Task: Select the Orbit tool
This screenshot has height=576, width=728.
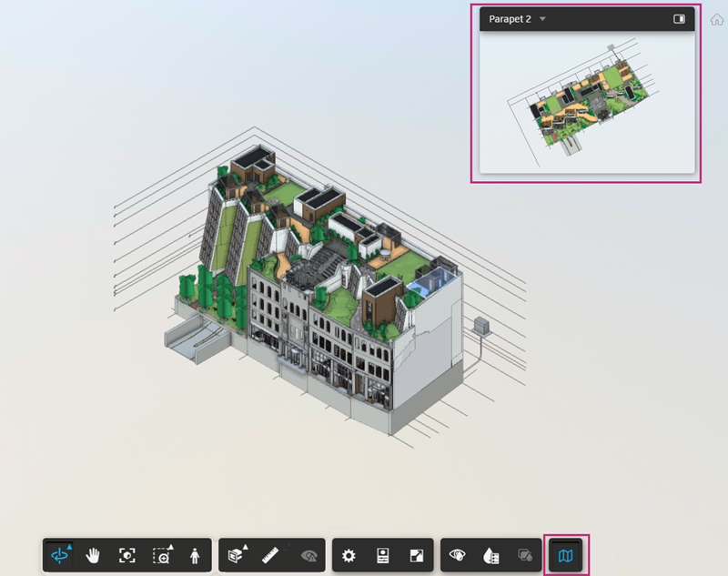Action: (x=60, y=555)
